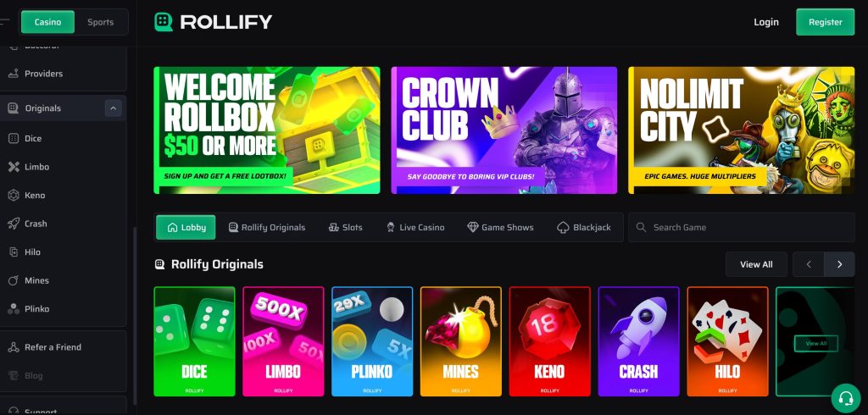Open the live support headset chat icon

pyautogui.click(x=845, y=398)
